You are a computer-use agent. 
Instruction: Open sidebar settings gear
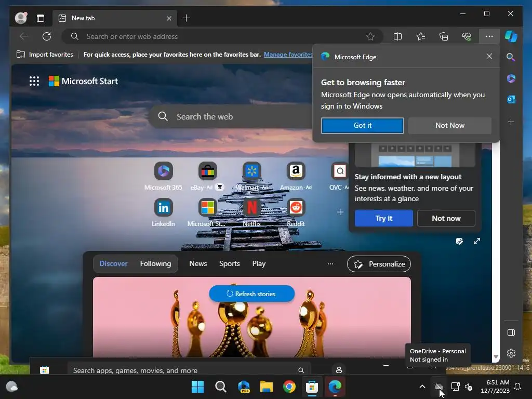[511, 353]
